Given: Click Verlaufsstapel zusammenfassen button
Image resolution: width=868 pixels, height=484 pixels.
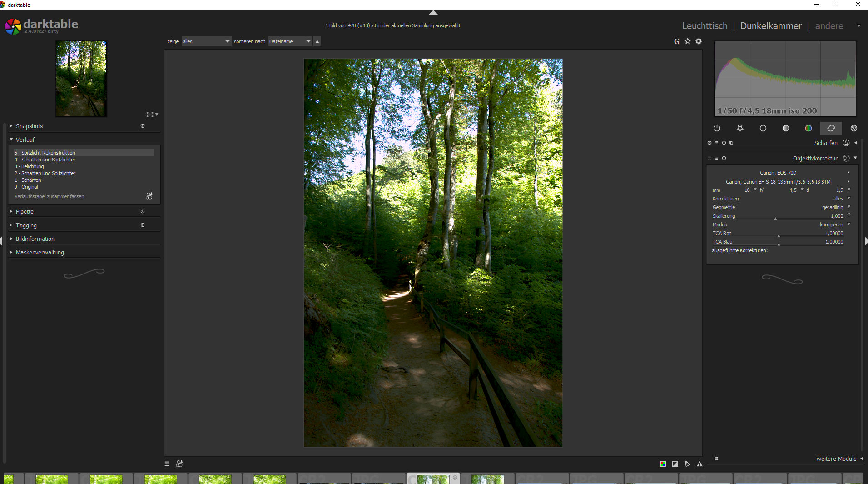Looking at the screenshot, I should [x=49, y=196].
